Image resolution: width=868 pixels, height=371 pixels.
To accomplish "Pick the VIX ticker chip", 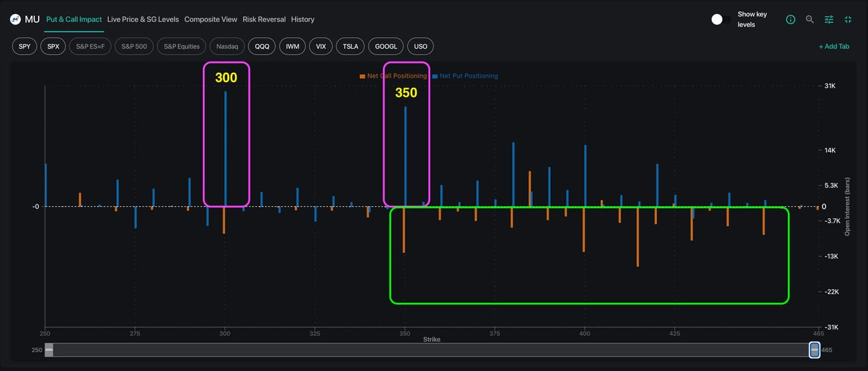I will 321,47.
